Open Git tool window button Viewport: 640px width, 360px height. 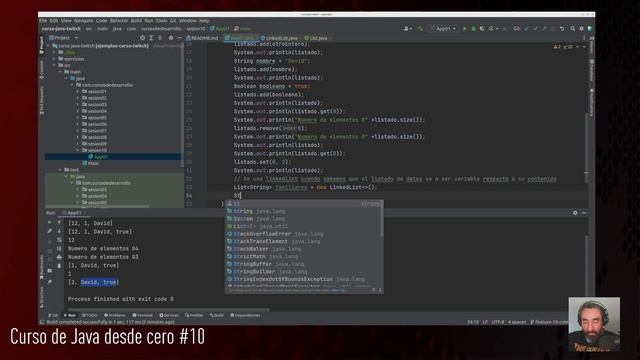click(x=53, y=315)
